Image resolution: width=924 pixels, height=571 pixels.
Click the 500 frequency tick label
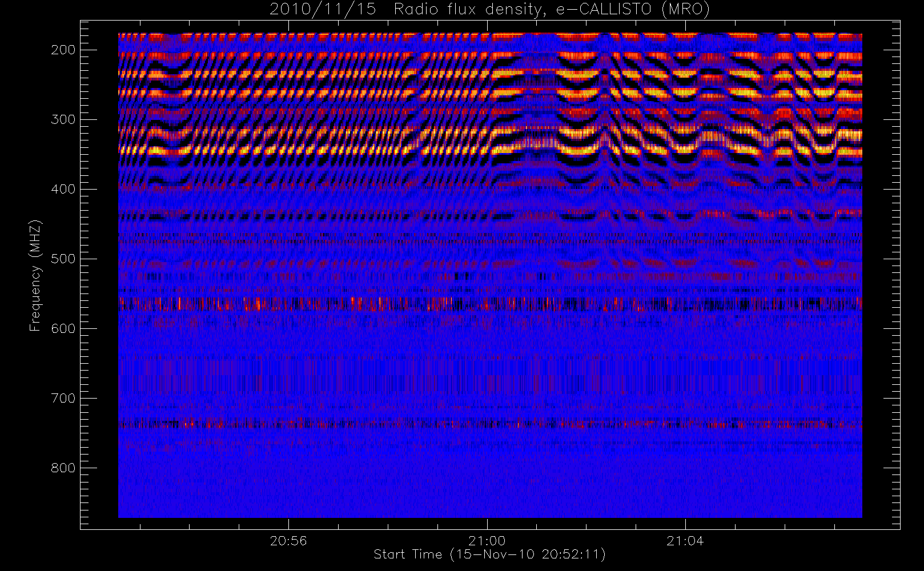coord(63,259)
